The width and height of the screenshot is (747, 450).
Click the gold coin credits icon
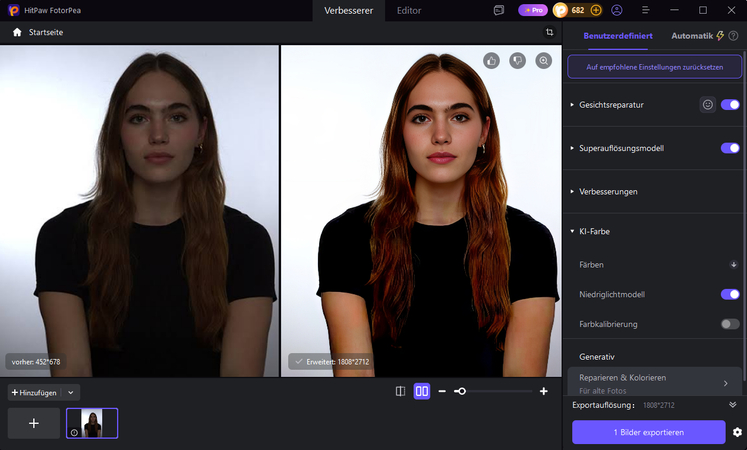click(x=561, y=10)
